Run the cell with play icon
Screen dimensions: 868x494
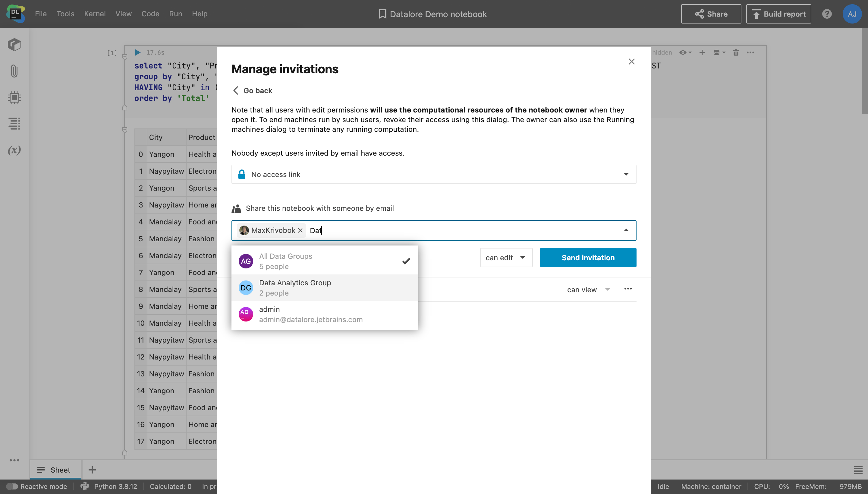pos(138,52)
